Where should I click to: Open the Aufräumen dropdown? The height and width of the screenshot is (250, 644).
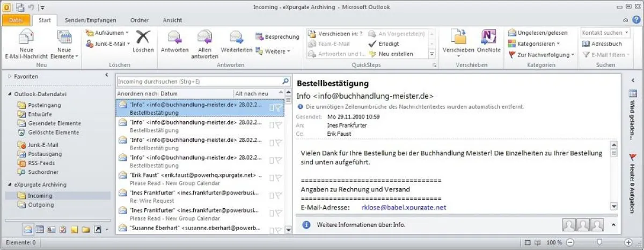point(107,33)
